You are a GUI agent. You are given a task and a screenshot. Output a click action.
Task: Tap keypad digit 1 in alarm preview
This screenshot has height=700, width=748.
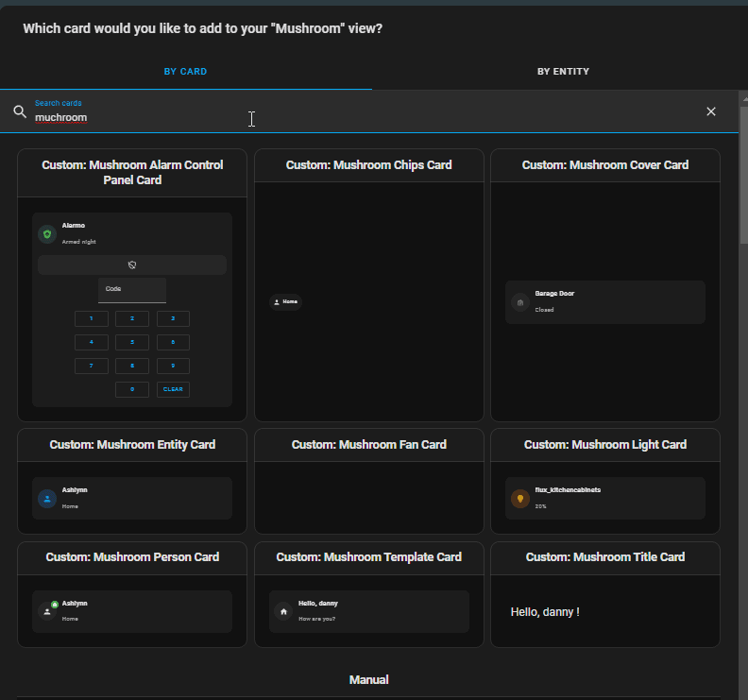point(91,318)
